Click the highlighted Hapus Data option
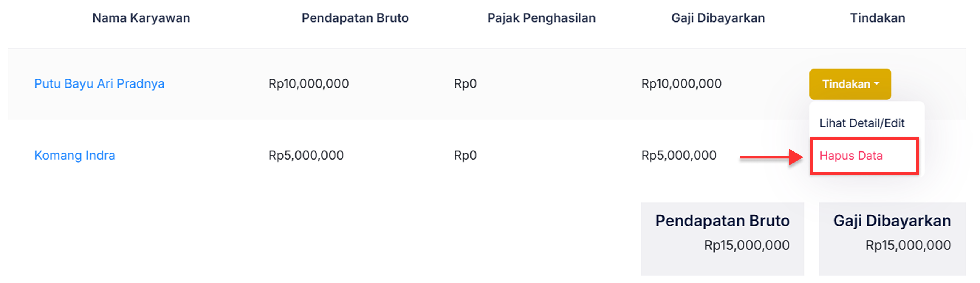 pos(850,156)
